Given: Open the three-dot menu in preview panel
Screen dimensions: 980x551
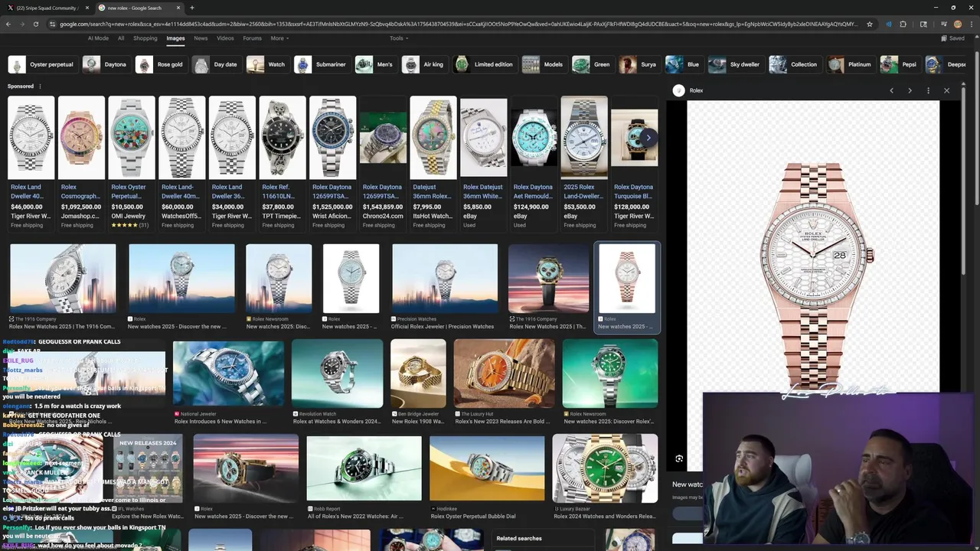Looking at the screenshot, I should pyautogui.click(x=928, y=90).
